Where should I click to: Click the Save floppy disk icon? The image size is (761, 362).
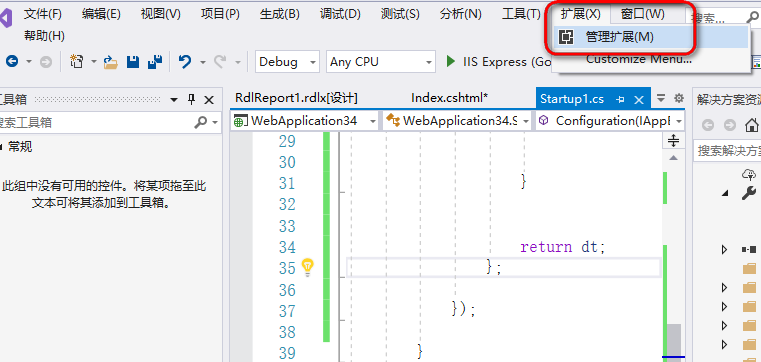133,62
